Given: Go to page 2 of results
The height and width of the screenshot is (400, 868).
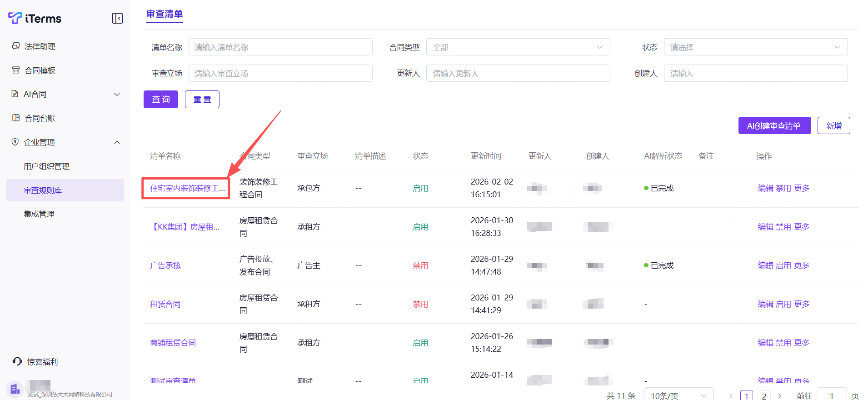Looking at the screenshot, I should (764, 396).
